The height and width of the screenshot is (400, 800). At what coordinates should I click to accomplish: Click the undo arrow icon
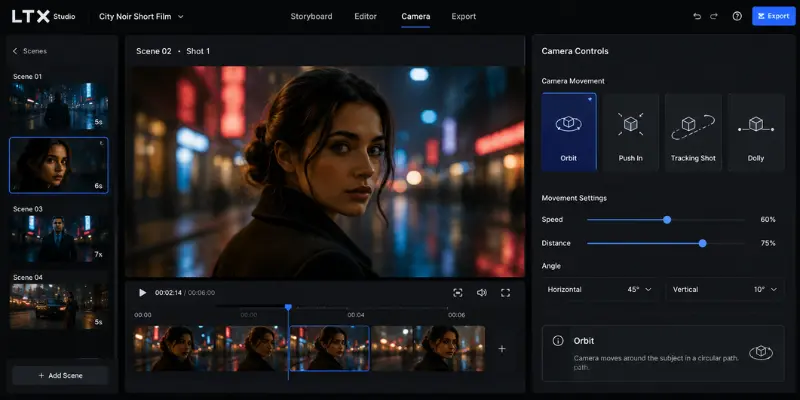click(697, 16)
